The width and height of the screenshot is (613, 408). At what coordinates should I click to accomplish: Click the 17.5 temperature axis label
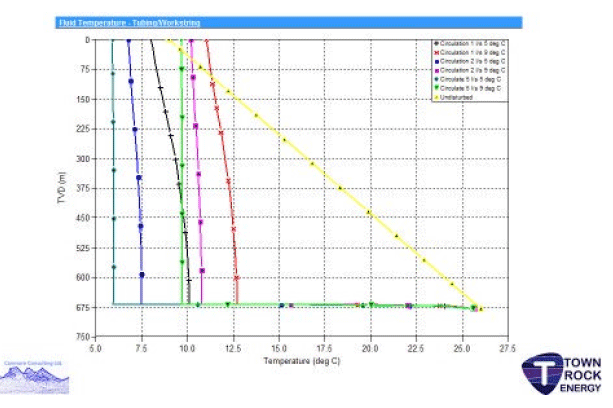tap(324, 348)
